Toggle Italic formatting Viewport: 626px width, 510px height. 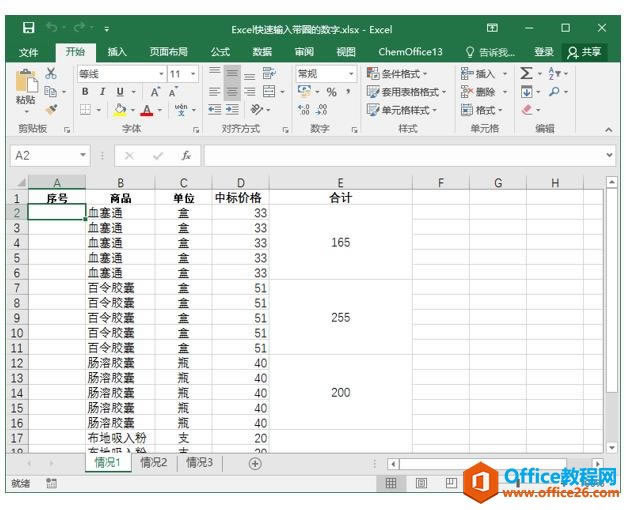[x=103, y=91]
